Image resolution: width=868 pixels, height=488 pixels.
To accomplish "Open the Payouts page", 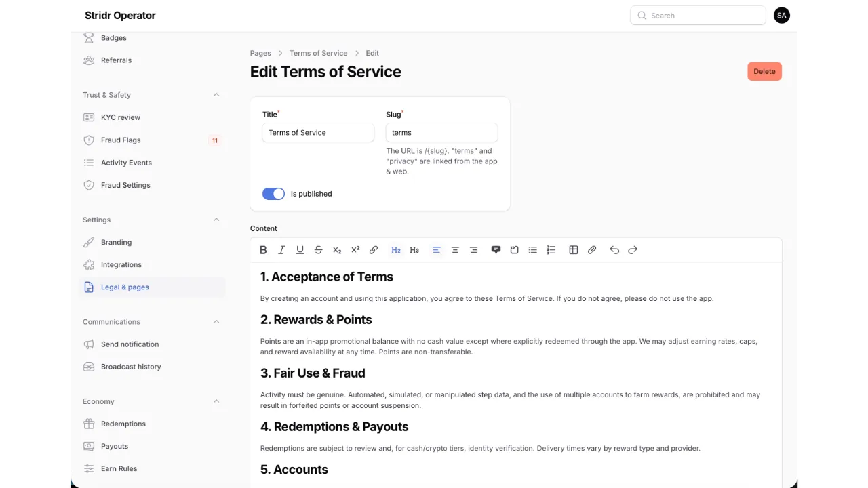I will click(x=152, y=446).
